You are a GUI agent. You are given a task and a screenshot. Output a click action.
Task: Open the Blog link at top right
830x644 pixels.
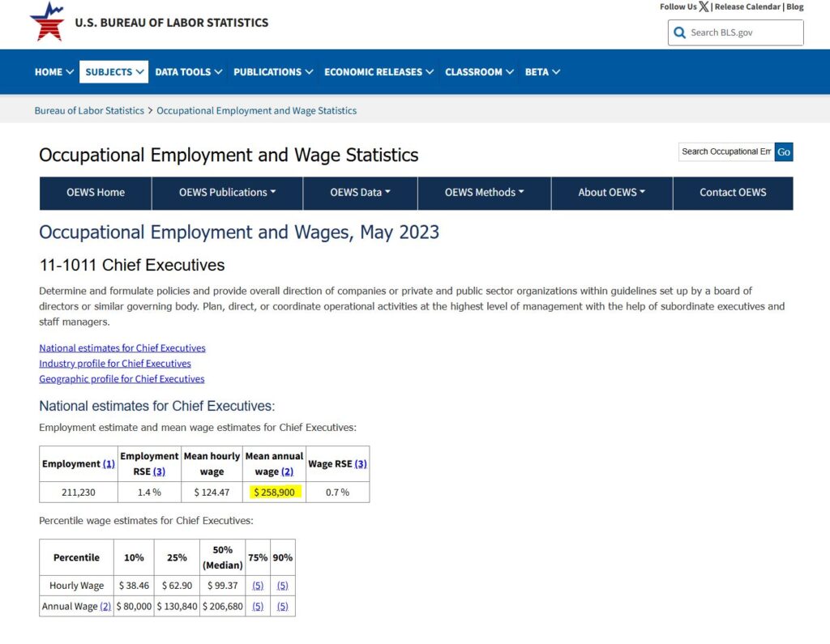coord(794,6)
